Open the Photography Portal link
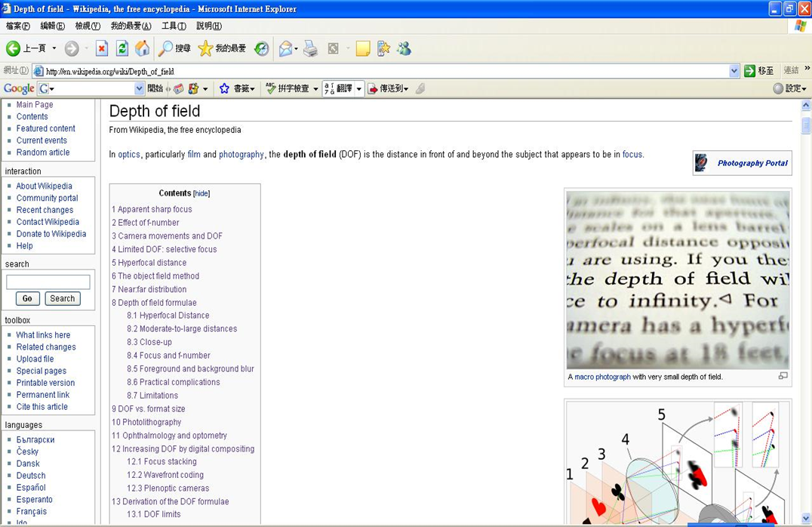The image size is (812, 527). (x=752, y=163)
